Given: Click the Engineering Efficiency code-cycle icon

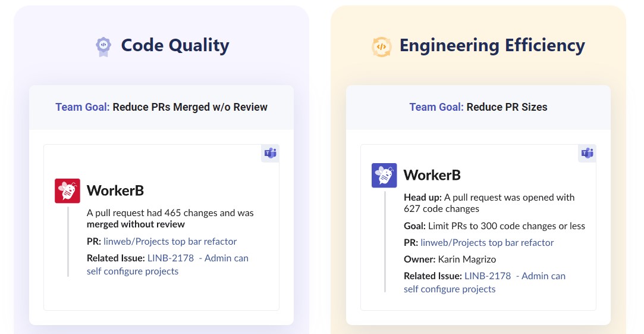Looking at the screenshot, I should [x=381, y=46].
